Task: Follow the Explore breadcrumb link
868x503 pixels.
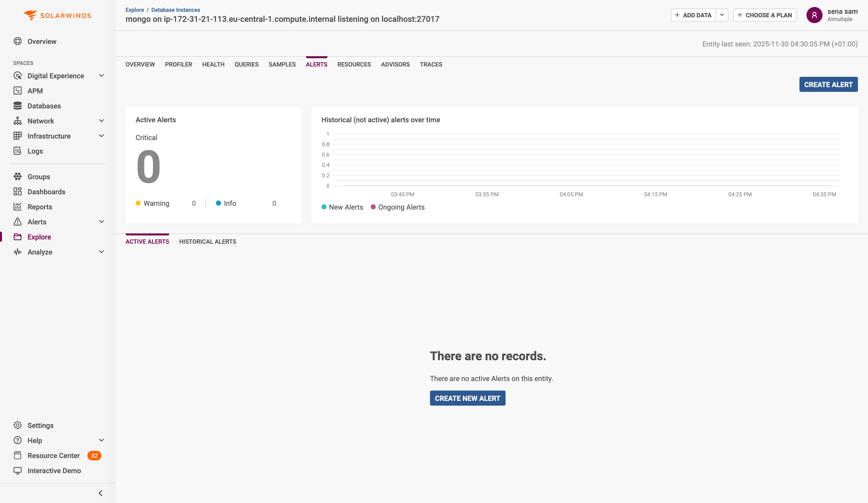Action: tap(135, 10)
